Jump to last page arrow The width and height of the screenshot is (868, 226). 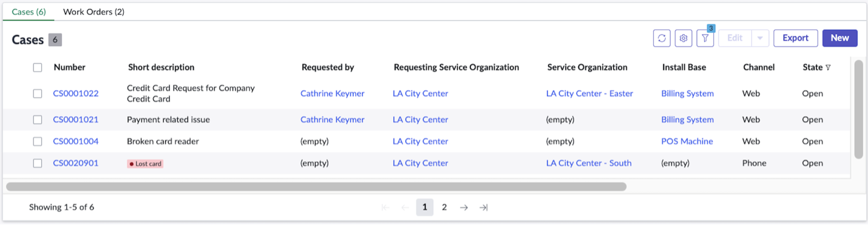point(483,207)
